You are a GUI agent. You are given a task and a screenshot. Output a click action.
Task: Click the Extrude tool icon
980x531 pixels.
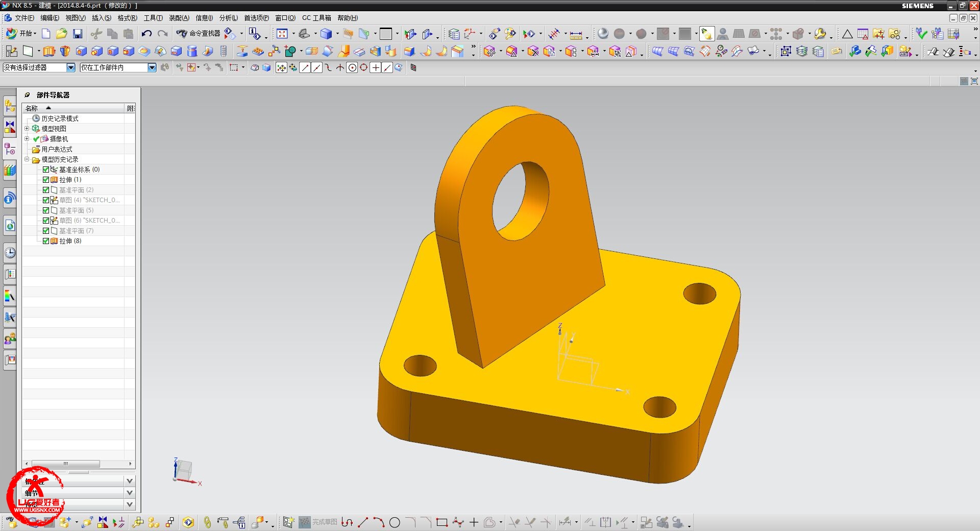click(x=49, y=51)
